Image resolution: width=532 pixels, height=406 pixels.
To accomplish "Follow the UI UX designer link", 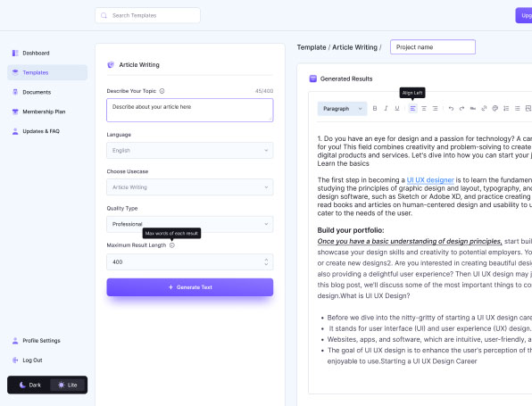I will [430, 180].
